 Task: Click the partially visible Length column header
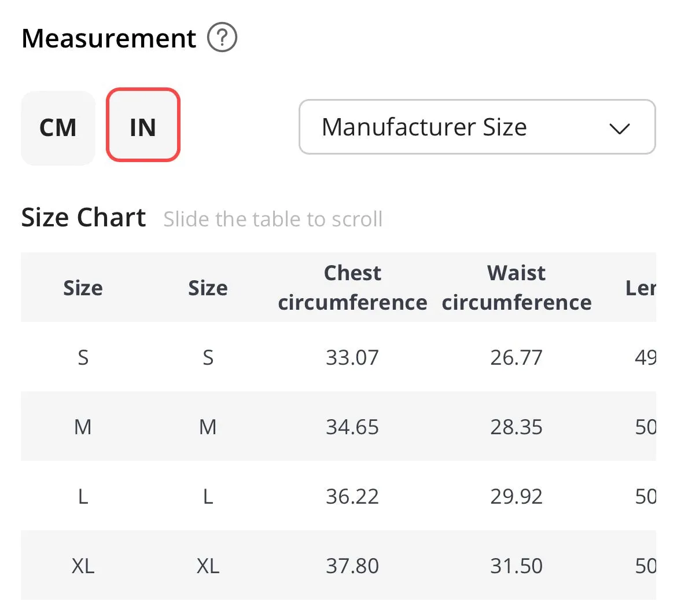click(641, 288)
